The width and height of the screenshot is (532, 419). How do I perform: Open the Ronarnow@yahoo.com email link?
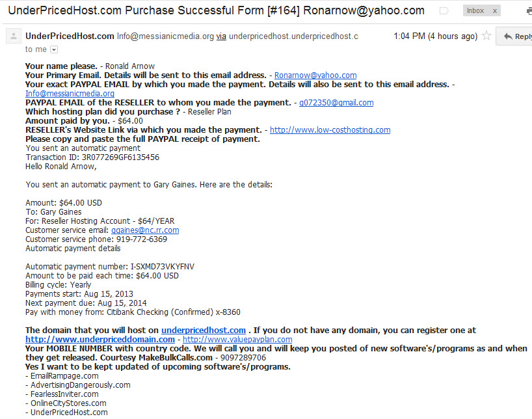(x=315, y=75)
